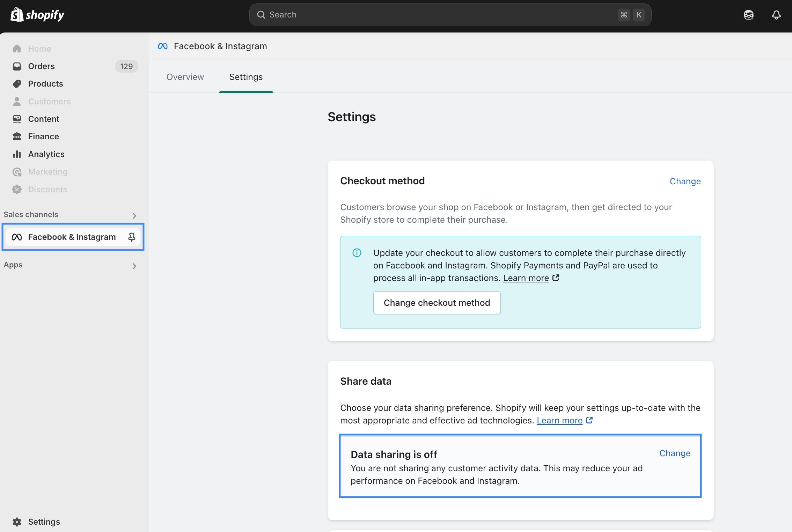Image resolution: width=792 pixels, height=532 pixels.
Task: Select Facebook & Instagram sales channel
Action: pyautogui.click(x=73, y=237)
